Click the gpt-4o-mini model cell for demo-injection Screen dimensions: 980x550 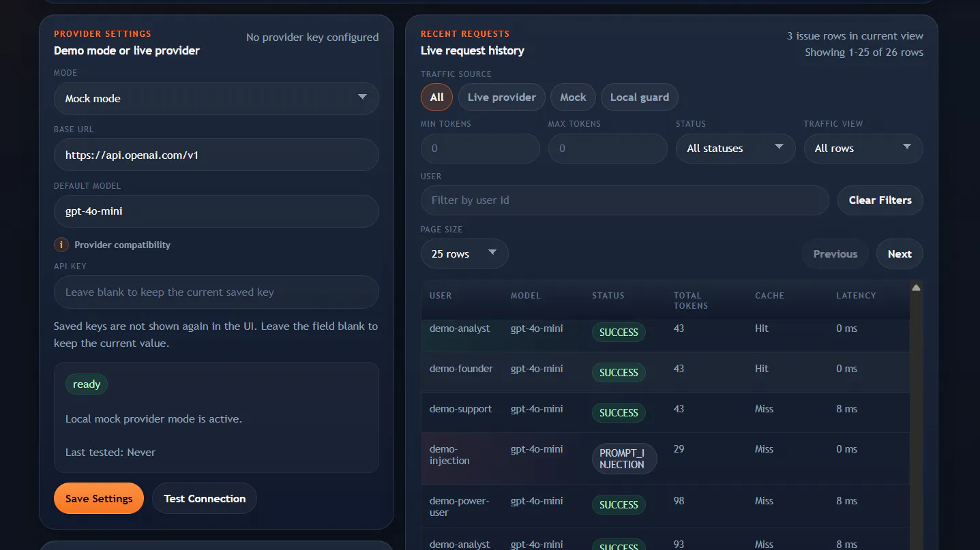coord(537,449)
